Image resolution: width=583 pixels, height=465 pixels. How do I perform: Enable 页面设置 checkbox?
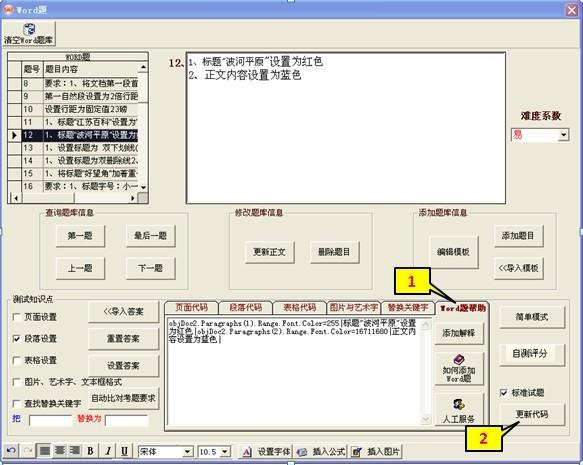tap(17, 317)
